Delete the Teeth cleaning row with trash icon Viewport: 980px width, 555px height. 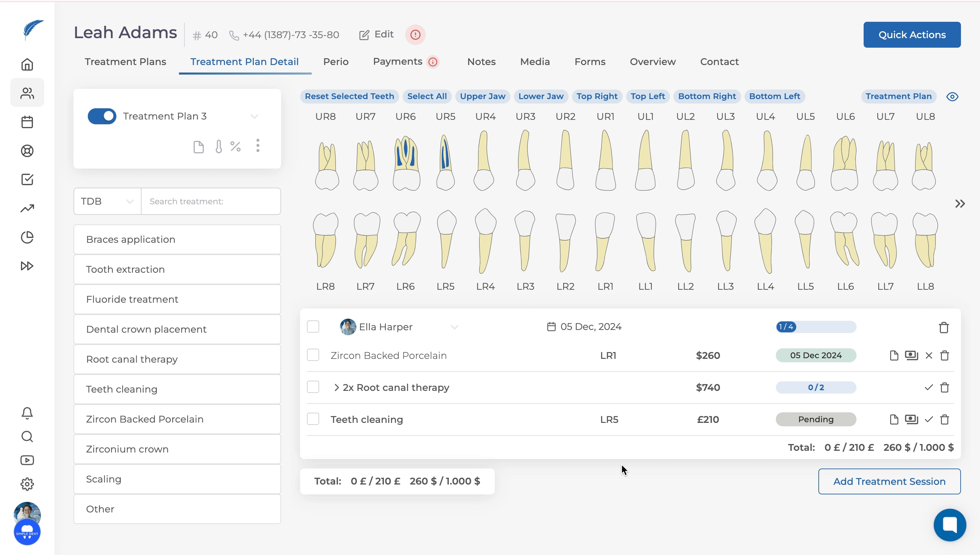pyautogui.click(x=945, y=420)
